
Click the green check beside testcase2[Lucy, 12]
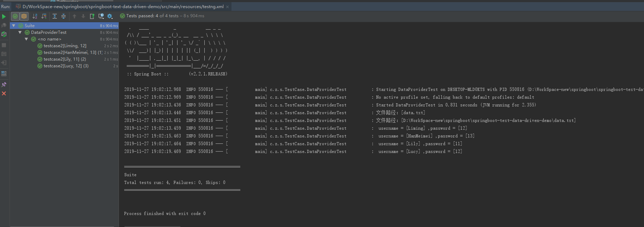click(40, 66)
